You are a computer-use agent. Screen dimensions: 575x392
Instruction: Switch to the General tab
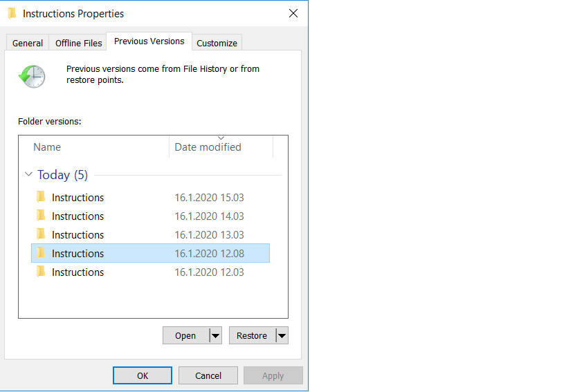click(x=28, y=43)
